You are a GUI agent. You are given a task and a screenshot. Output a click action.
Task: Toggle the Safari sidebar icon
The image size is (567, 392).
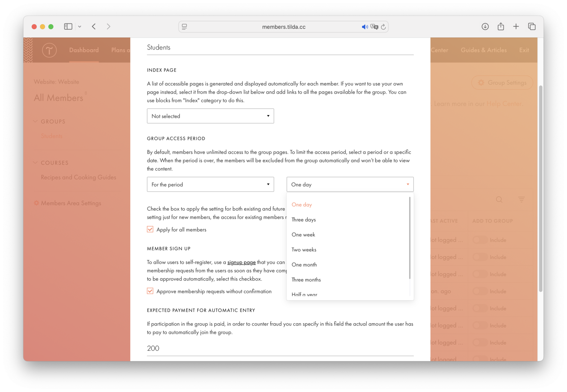coord(68,26)
